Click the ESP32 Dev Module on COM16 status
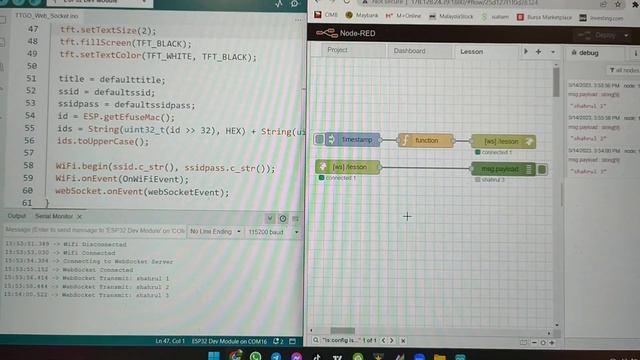The height and width of the screenshot is (360, 640). point(229,341)
